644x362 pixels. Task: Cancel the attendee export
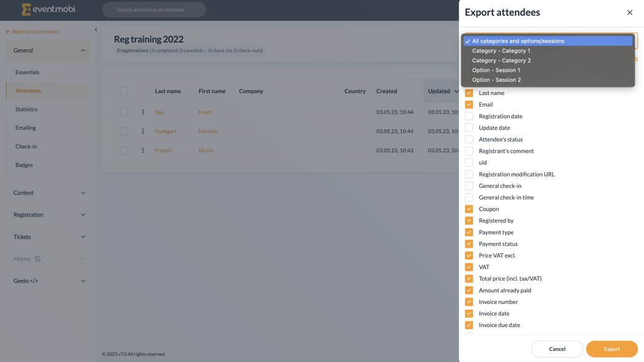(x=557, y=349)
